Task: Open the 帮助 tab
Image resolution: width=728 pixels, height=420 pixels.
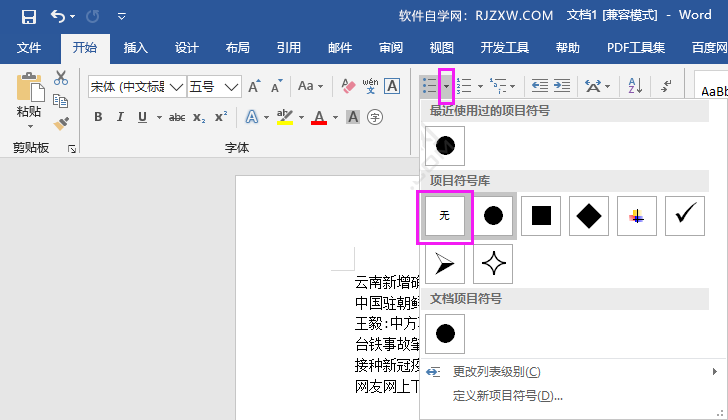Action: tap(568, 48)
